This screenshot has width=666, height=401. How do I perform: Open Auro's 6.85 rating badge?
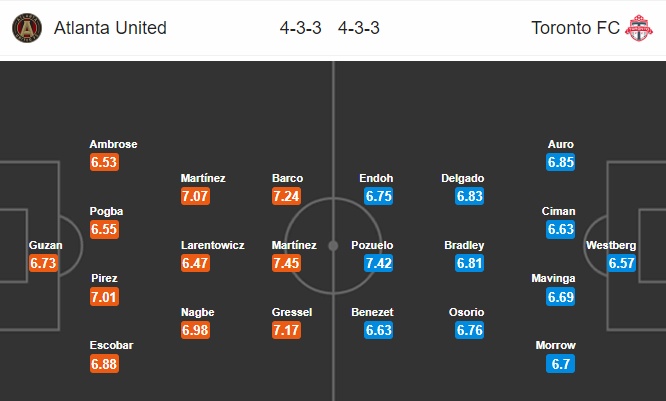(x=561, y=162)
